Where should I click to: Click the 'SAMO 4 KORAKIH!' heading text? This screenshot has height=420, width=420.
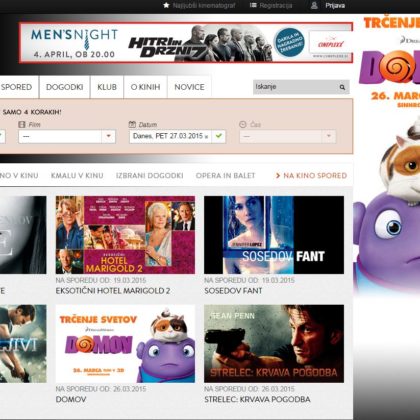32,112
